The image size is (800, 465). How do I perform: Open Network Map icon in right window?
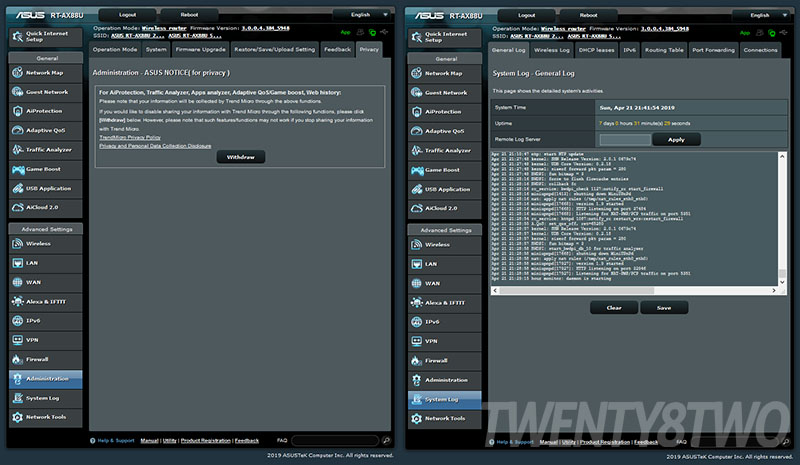click(x=416, y=74)
